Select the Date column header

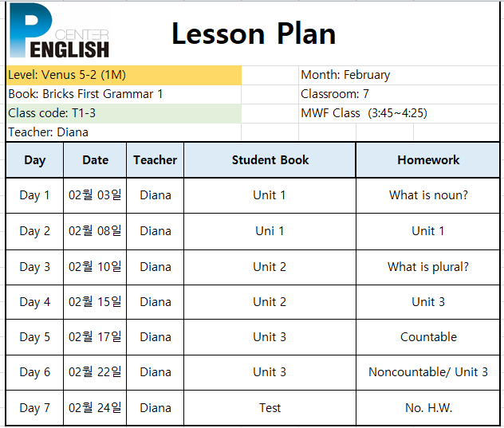click(x=95, y=160)
